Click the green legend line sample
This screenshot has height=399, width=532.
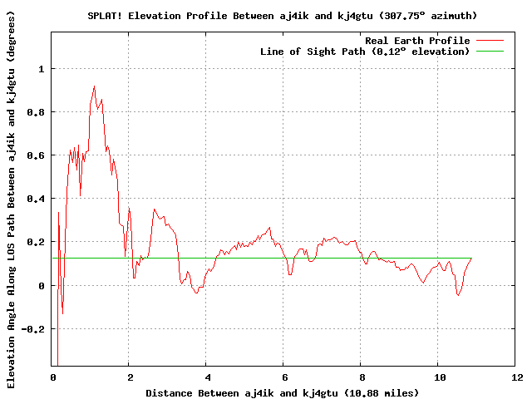490,52
